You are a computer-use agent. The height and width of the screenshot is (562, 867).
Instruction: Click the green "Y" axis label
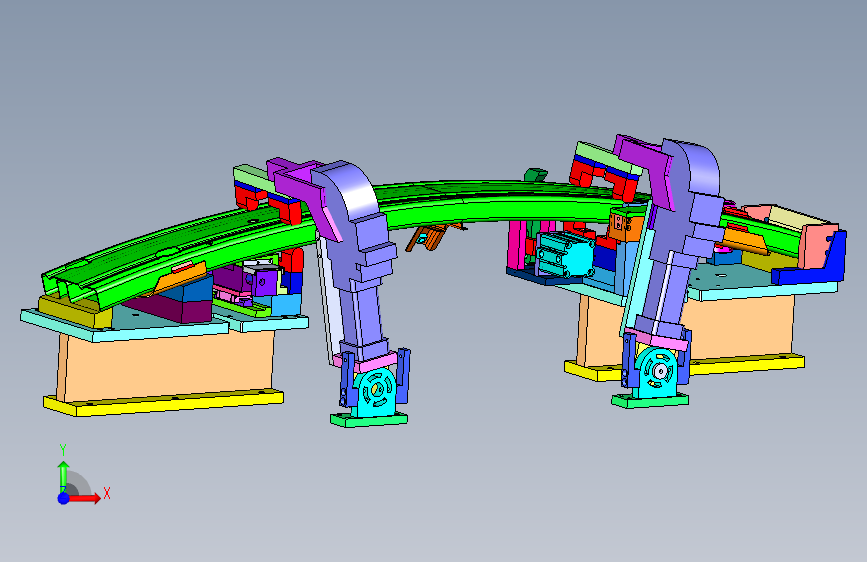pos(63,450)
